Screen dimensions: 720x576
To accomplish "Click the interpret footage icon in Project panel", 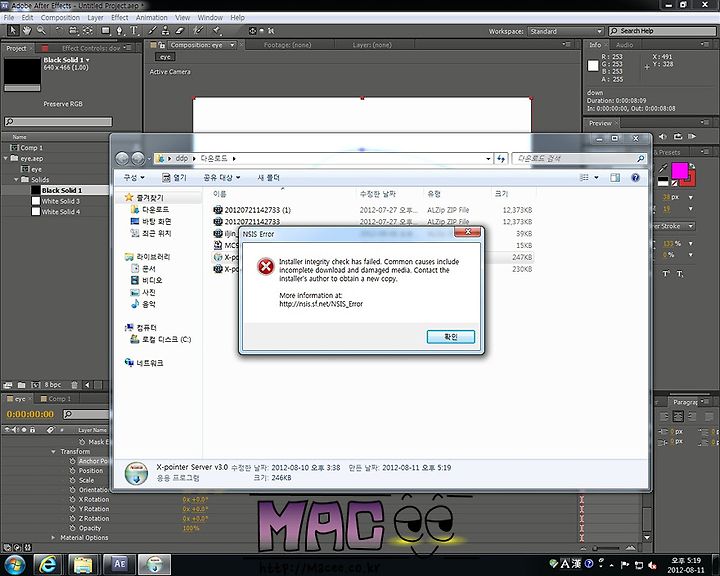I will [x=8, y=385].
